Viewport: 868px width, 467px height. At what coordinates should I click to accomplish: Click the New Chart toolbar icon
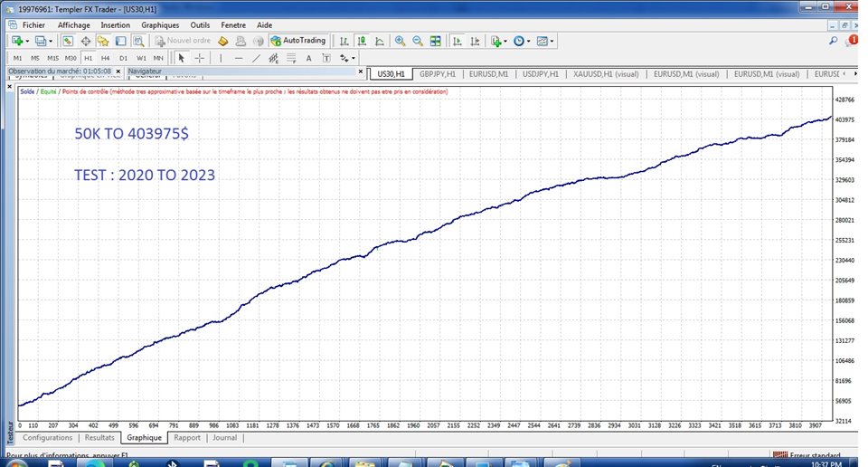coord(17,41)
